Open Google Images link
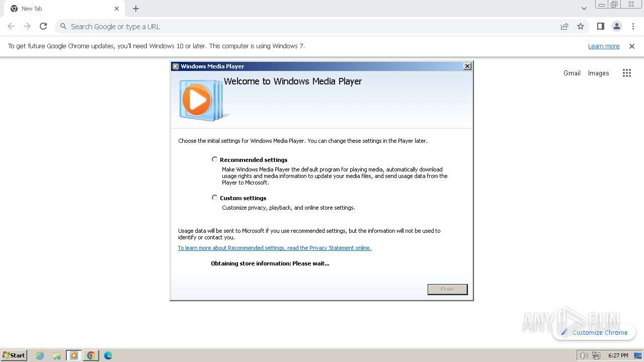 coord(599,73)
